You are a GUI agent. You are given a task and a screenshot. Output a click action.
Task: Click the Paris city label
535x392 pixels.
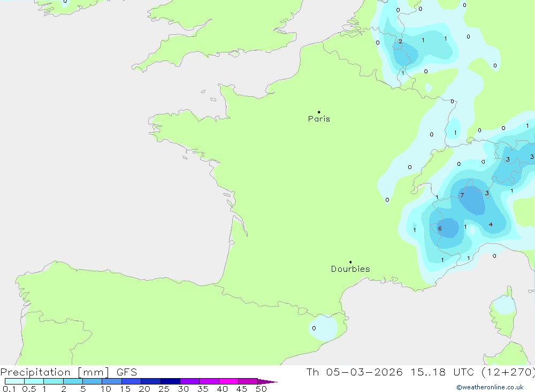pos(319,119)
